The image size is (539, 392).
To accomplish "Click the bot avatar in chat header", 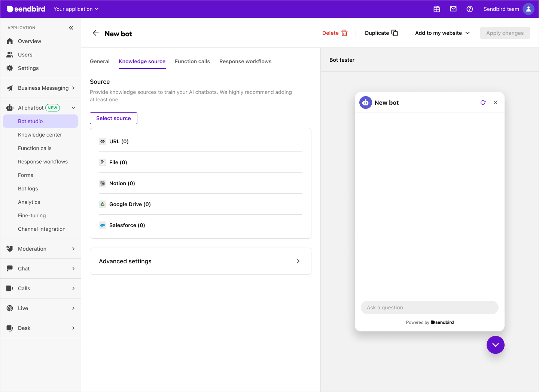I will [x=366, y=102].
